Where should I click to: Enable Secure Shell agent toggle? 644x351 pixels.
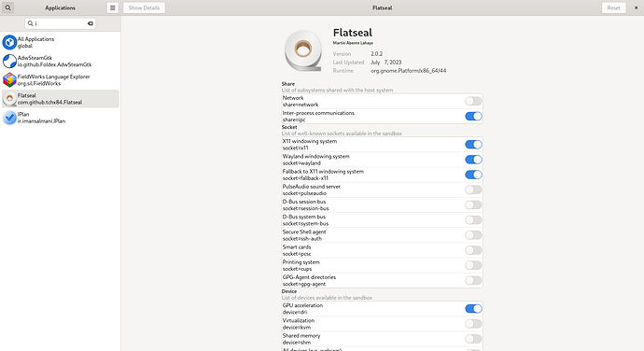point(473,235)
